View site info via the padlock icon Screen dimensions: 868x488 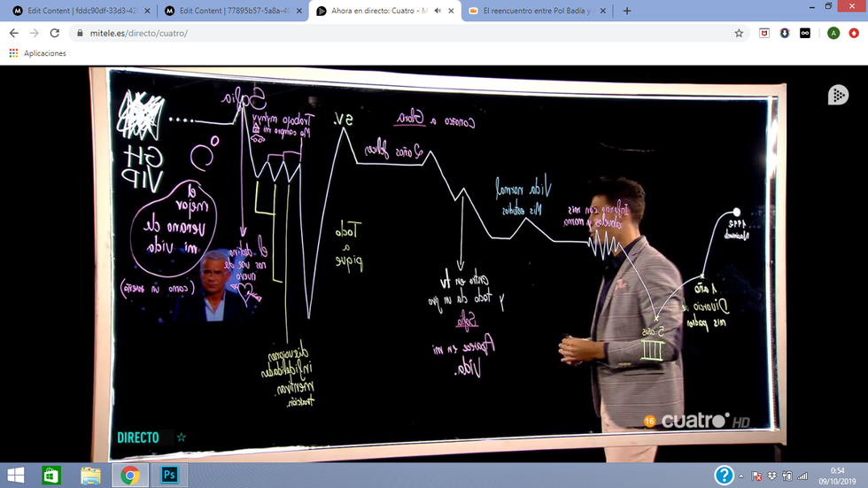pos(80,33)
